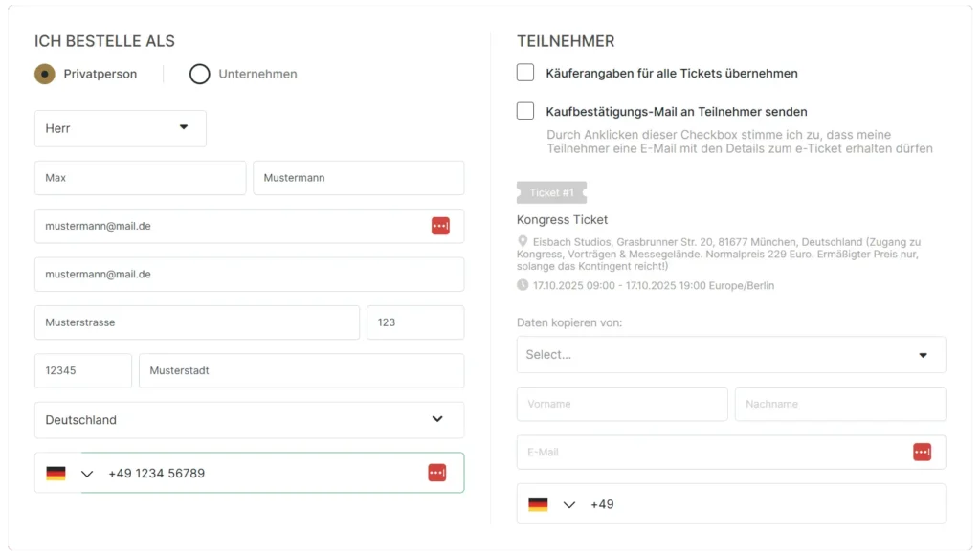The height and width of the screenshot is (555, 980).
Task: Click the participant Vorname field
Action: tap(622, 404)
